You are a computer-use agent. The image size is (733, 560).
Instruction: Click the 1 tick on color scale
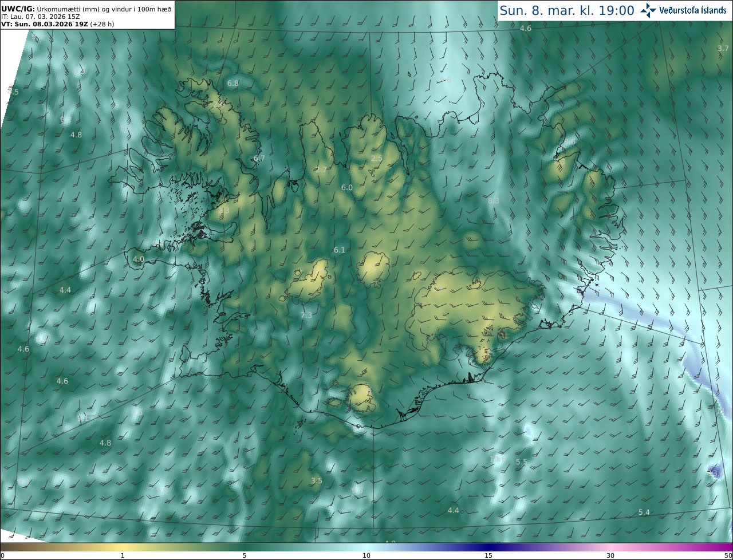123,555
